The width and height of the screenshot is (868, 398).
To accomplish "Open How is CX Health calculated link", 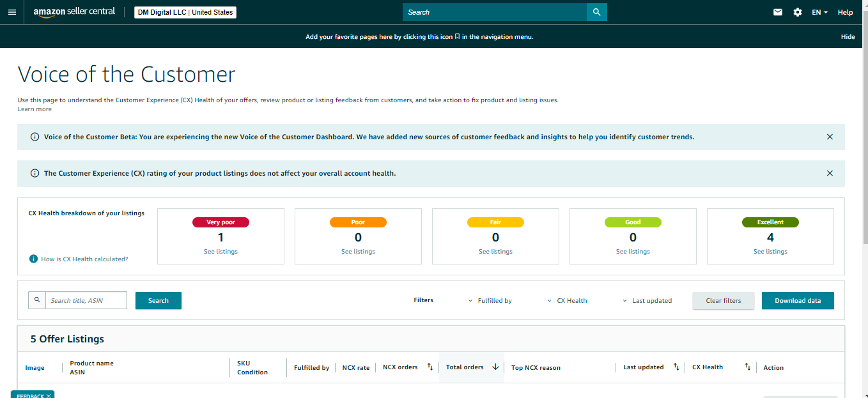I will tap(84, 259).
